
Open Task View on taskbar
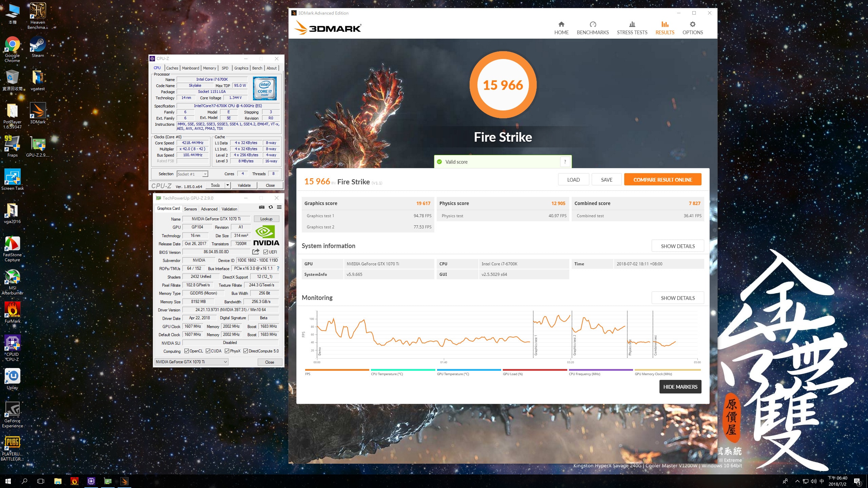[41, 481]
